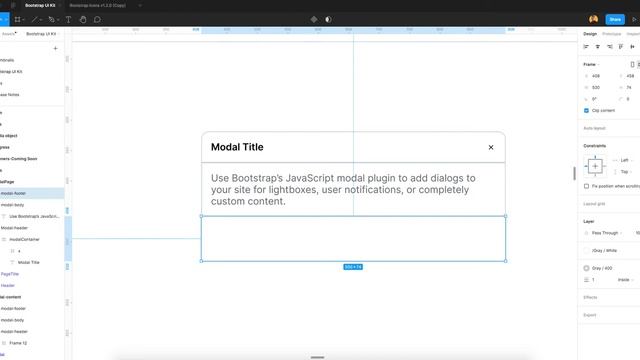640x360 pixels.
Task: Select the Modal-header layer above modalContainer
Action: (x=32, y=228)
